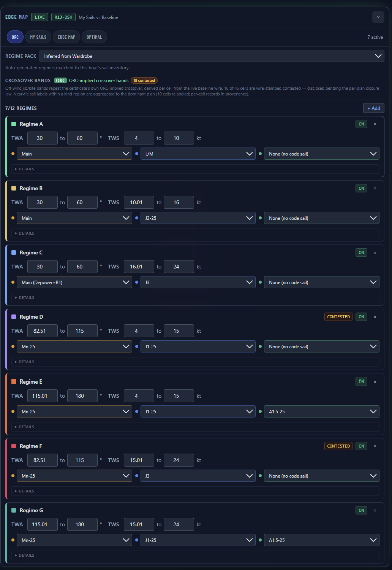
Task: Click Regime B yellow color swatch
Action: (x=14, y=188)
